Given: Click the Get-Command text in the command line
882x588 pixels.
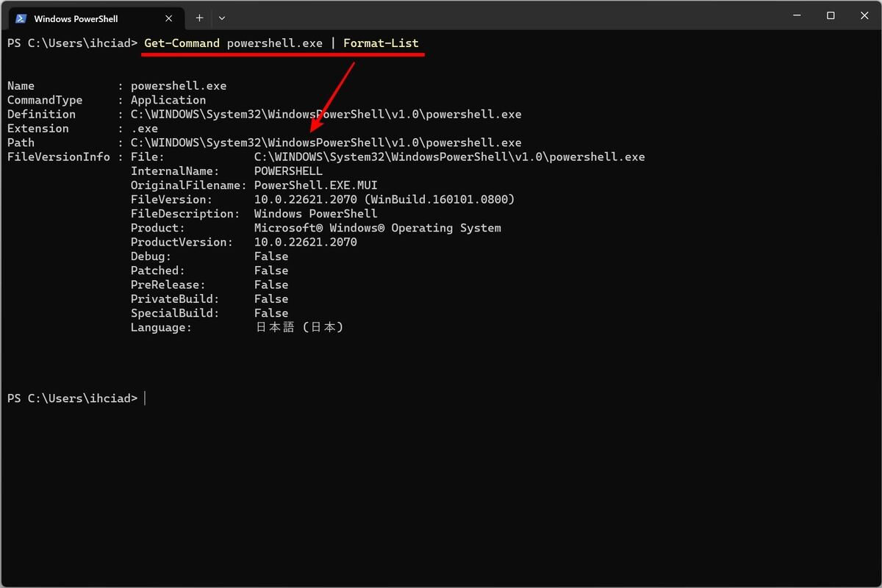Looking at the screenshot, I should (x=182, y=43).
